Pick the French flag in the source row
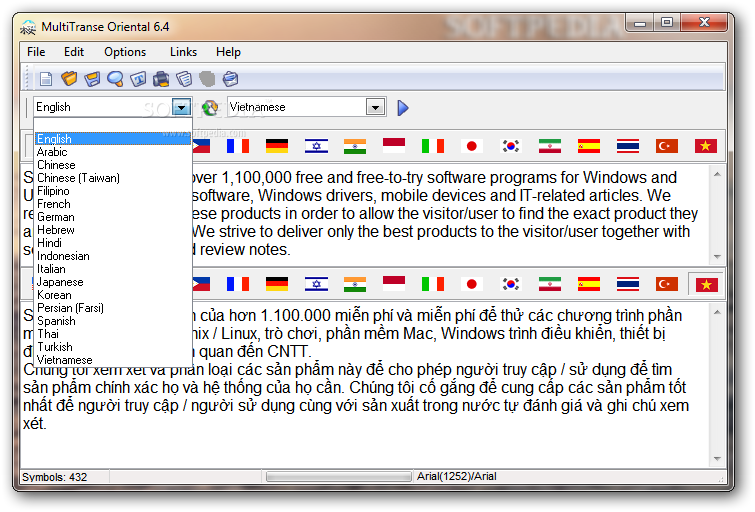Viewport: 755px width, 512px height. 238,146
